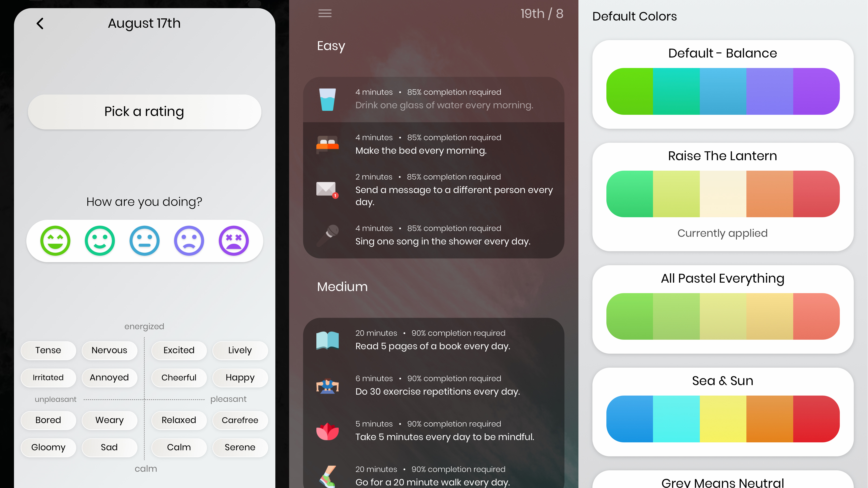The width and height of the screenshot is (868, 488).
Task: Select the sad emoji rating
Action: 189,240
